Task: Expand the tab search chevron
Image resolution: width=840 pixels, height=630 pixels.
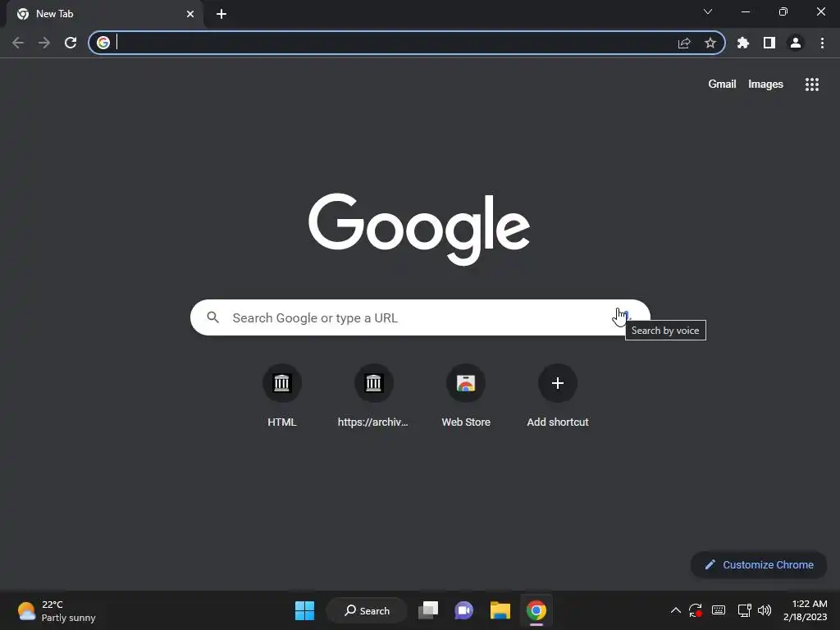Action: point(708,11)
